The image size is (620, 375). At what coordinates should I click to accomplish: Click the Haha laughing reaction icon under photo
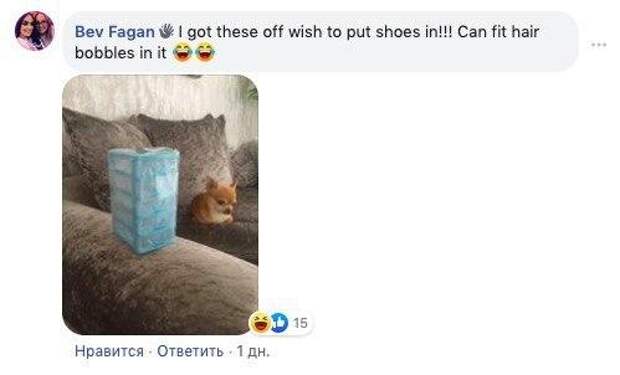click(x=261, y=322)
